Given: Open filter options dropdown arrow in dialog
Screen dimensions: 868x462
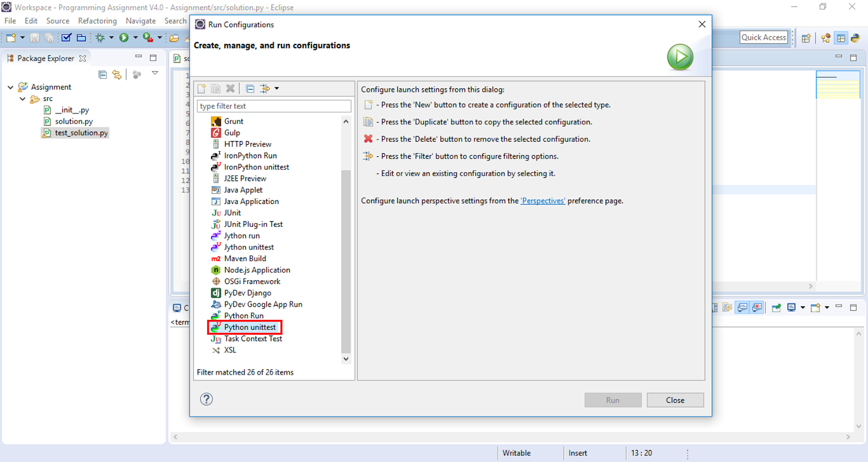Looking at the screenshot, I should tap(277, 88).
